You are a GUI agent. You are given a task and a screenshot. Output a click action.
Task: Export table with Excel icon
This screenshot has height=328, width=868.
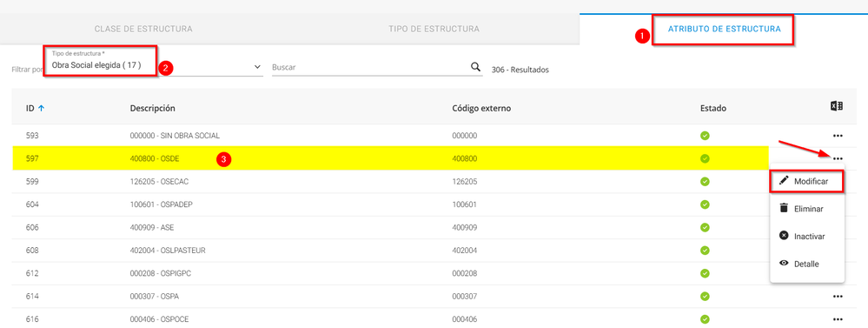(837, 107)
